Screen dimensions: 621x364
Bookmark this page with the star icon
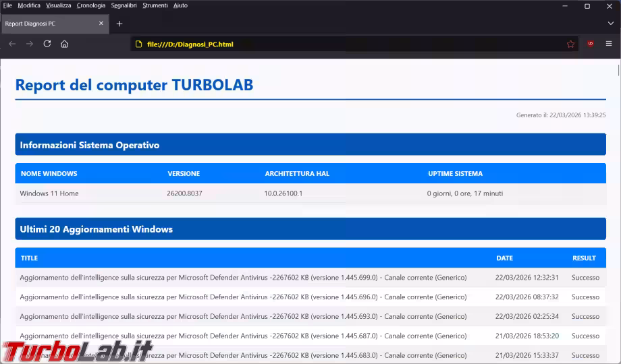coord(570,44)
